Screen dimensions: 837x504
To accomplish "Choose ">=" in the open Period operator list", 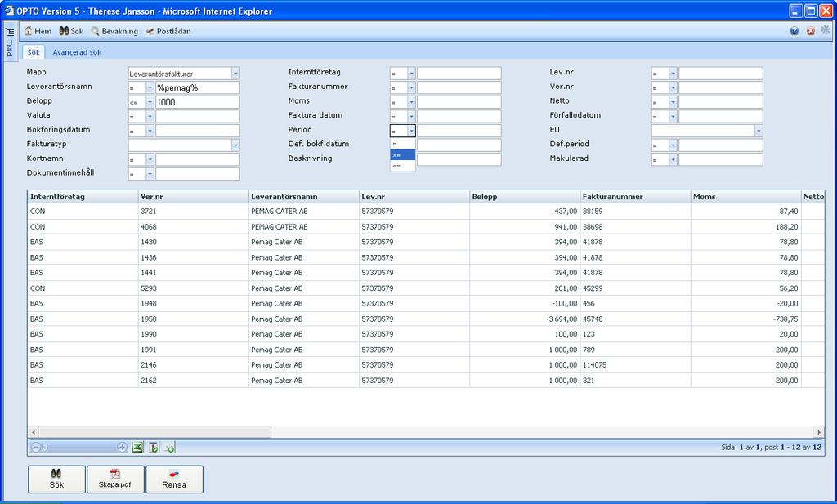I will point(402,155).
